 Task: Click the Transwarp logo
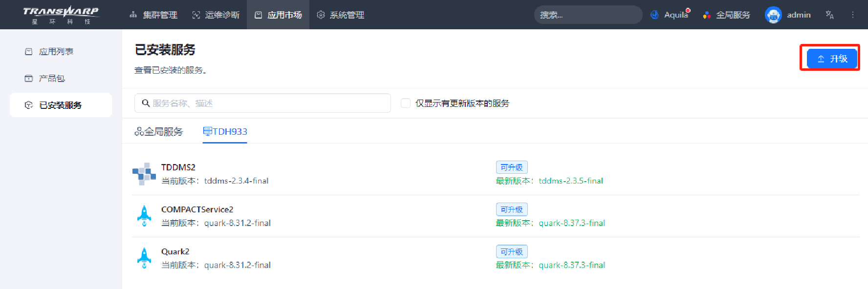coord(61,15)
